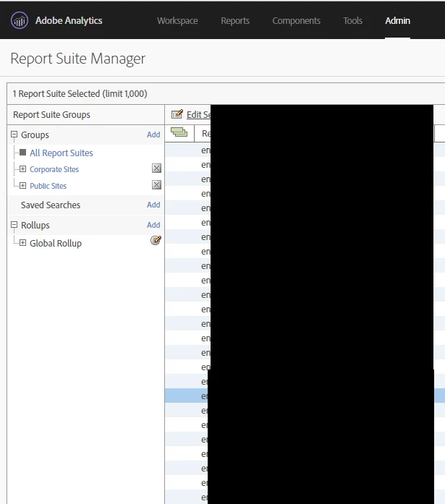This screenshot has width=445, height=504.
Task: Expand the Global Rollup node
Action: click(23, 243)
